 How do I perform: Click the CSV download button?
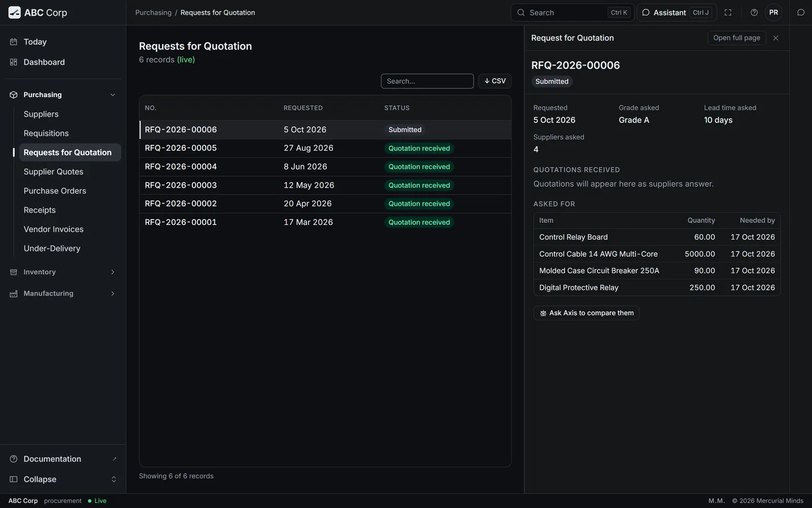[x=495, y=81]
